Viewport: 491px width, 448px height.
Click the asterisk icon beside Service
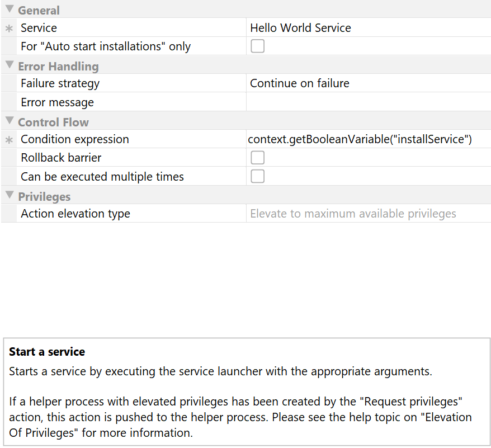[9, 29]
